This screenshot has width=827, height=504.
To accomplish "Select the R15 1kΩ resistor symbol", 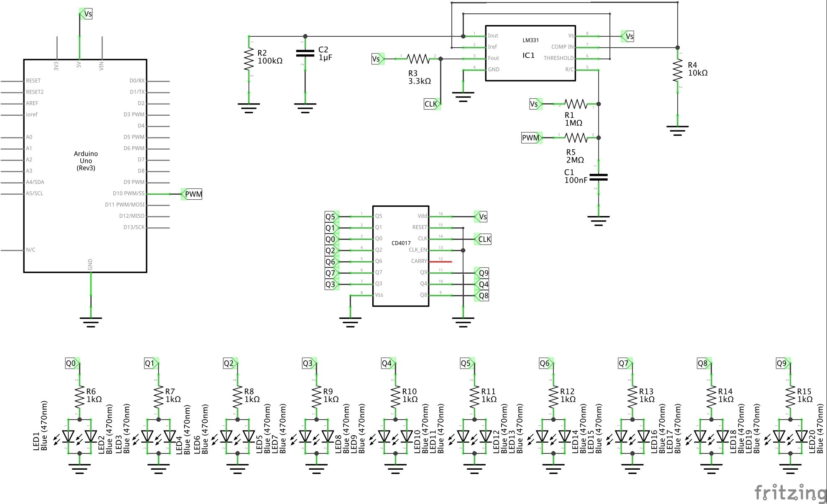I will click(x=790, y=397).
